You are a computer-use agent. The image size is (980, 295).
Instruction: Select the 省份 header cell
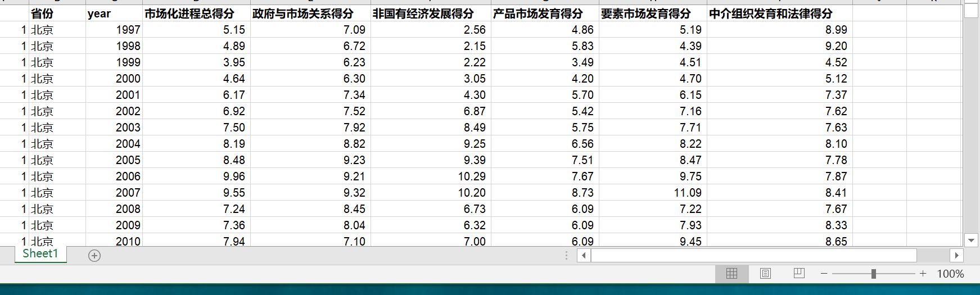(57, 13)
